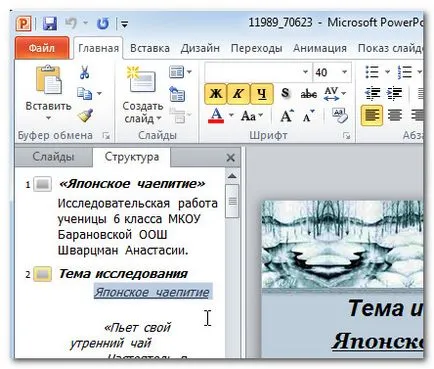Open the Переходы ribbon tab
This screenshot has height=369, width=434.
[x=256, y=48]
